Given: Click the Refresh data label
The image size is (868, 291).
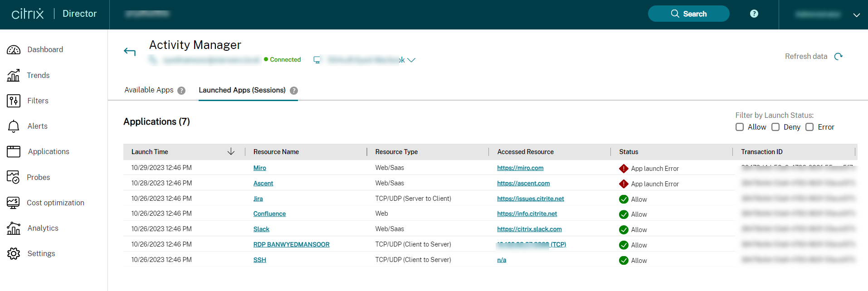Looking at the screenshot, I should point(806,56).
